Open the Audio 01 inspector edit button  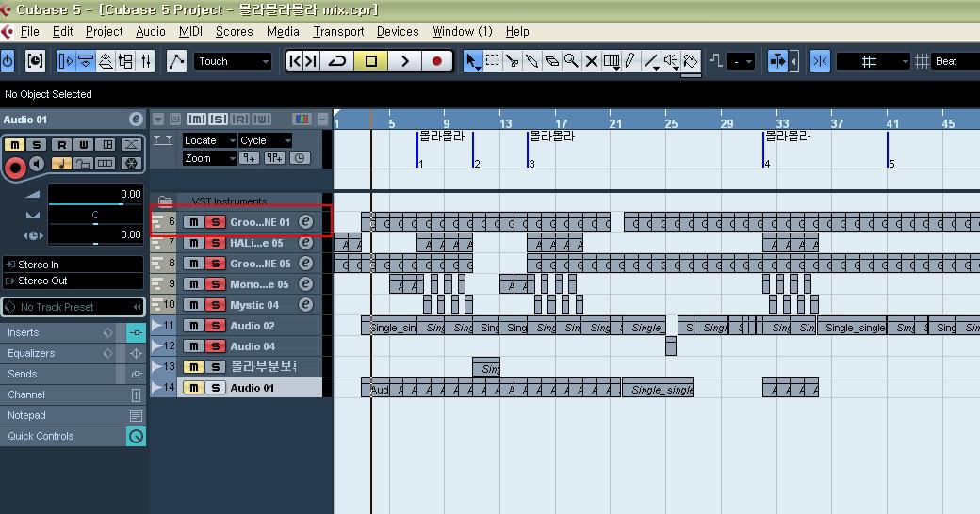[136, 120]
